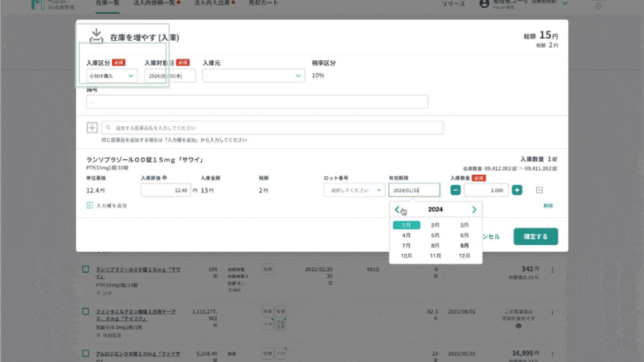Open アムロジピンOD錠 link in background list
The width and height of the screenshot is (644, 362).
tap(138, 356)
